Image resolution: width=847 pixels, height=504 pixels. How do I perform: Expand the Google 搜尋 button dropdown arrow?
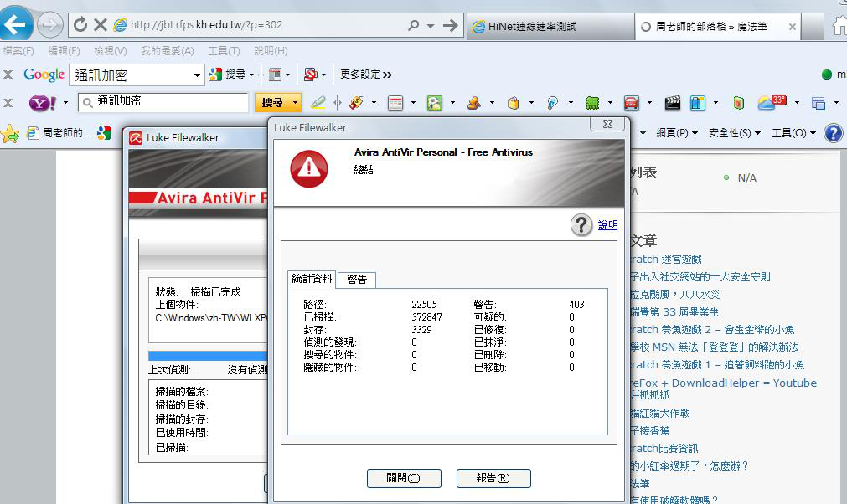(251, 75)
